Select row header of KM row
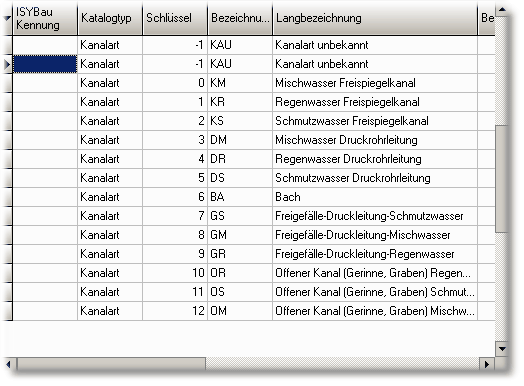The height and width of the screenshot is (386, 524). (x=7, y=83)
